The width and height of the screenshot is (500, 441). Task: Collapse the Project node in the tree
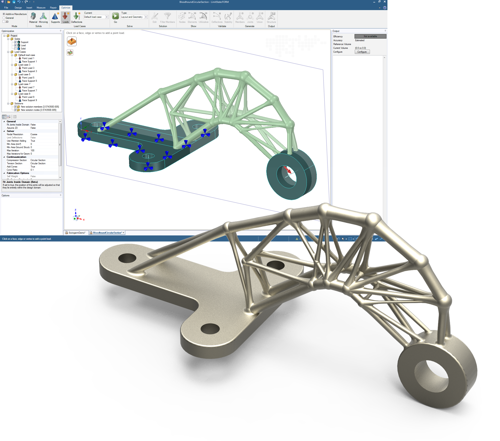pyautogui.click(x=4, y=36)
